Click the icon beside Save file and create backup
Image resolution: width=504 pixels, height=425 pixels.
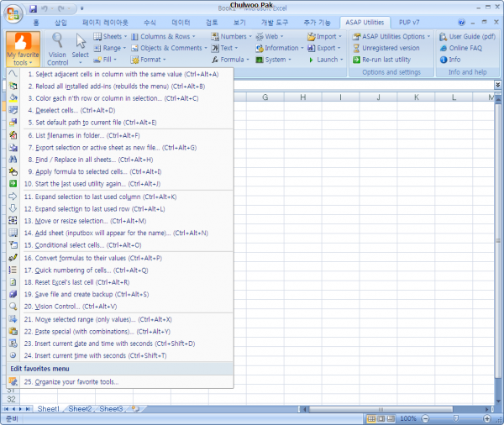[x=13, y=294]
